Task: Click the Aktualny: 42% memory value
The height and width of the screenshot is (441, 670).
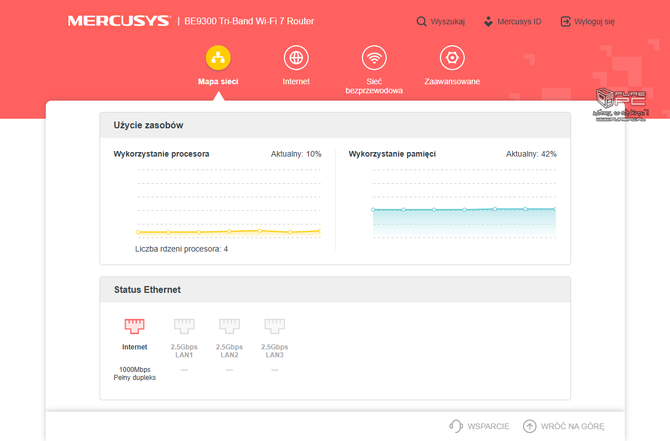Action: point(531,154)
